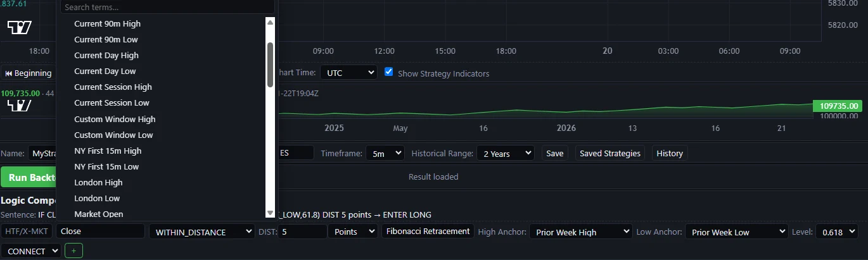Viewport: 868px width, 260px height.
Task: Click the Fibonacci Retracement button
Action: tap(428, 231)
